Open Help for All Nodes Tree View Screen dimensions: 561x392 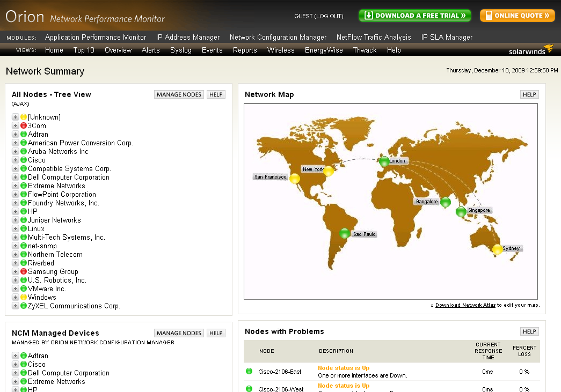pos(216,94)
